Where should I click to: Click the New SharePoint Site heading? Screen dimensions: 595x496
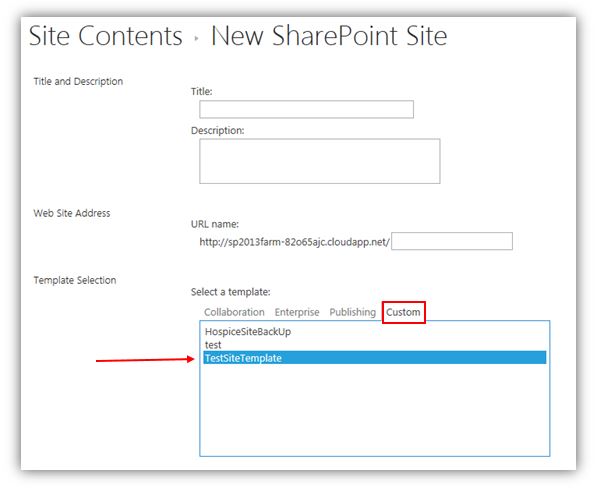329,36
